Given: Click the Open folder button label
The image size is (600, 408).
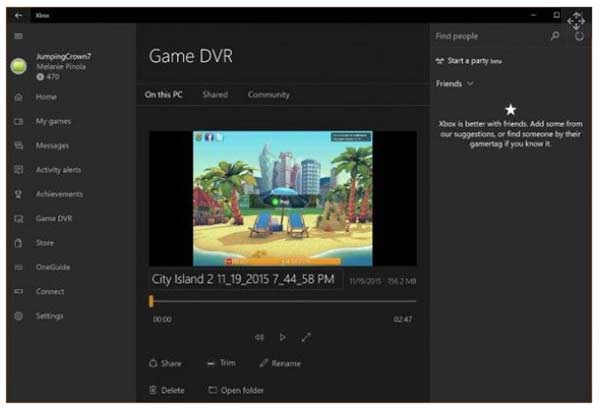Looking at the screenshot, I should (243, 390).
